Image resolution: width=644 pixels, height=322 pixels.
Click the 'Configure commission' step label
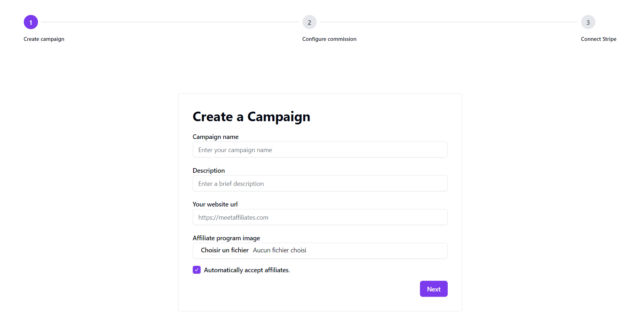coord(329,39)
